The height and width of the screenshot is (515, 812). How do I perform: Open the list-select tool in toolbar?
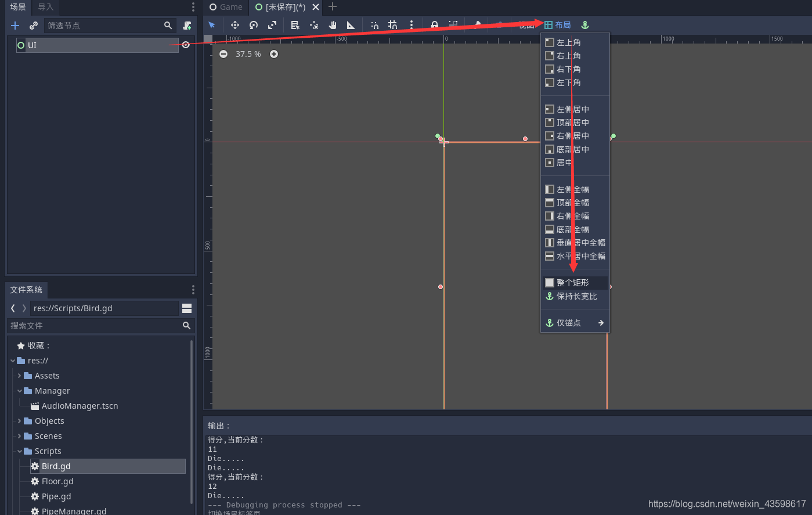(x=295, y=25)
